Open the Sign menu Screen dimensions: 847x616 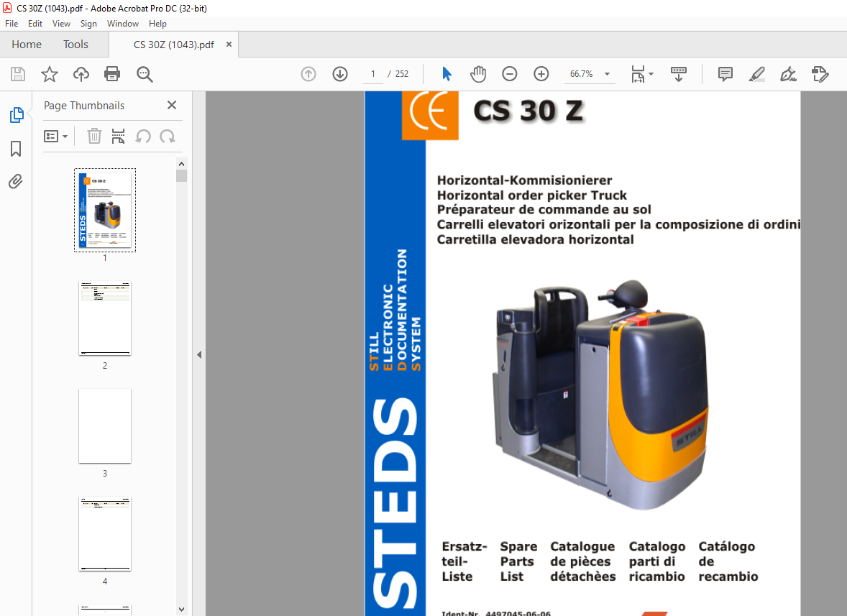(x=88, y=24)
